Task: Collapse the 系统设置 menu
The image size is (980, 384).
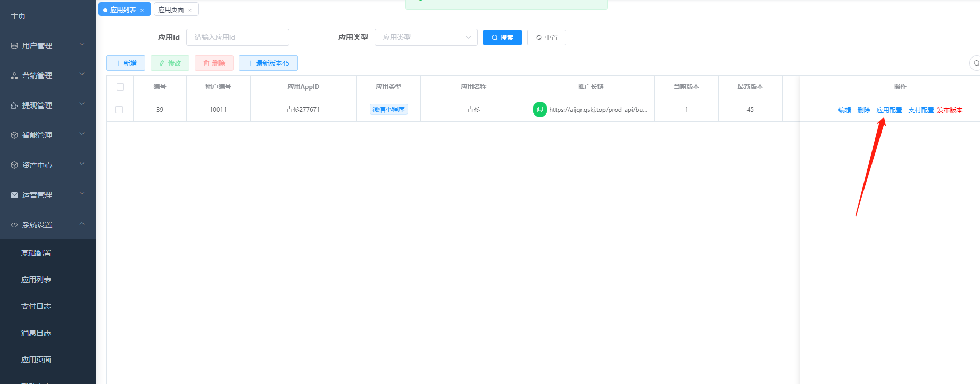Action: tap(82, 224)
